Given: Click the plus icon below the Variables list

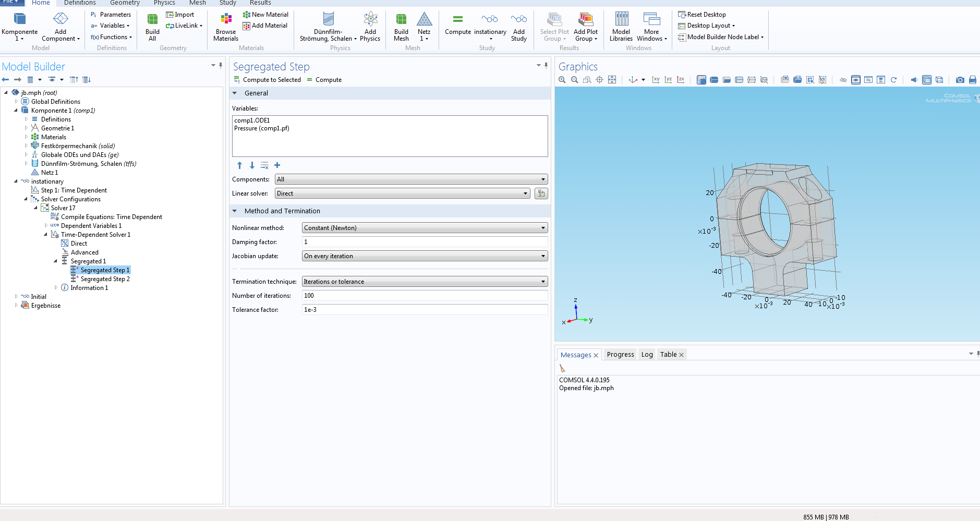Looking at the screenshot, I should [x=277, y=165].
